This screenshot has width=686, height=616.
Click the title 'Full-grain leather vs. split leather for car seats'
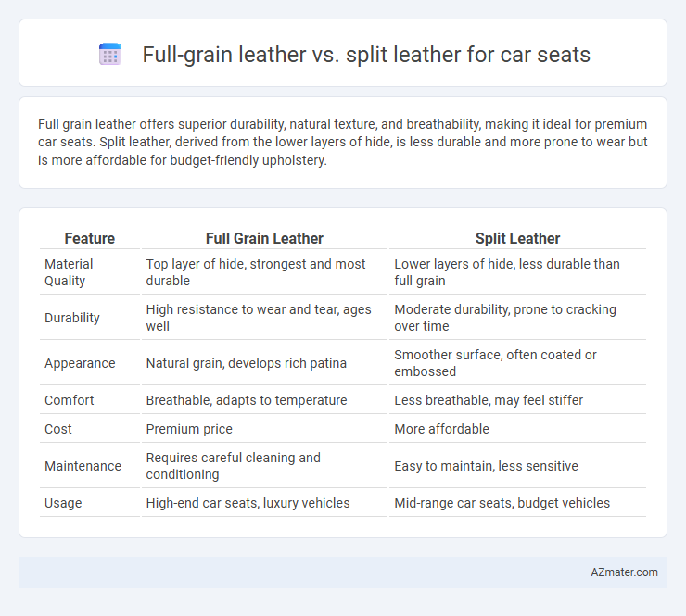tap(366, 55)
